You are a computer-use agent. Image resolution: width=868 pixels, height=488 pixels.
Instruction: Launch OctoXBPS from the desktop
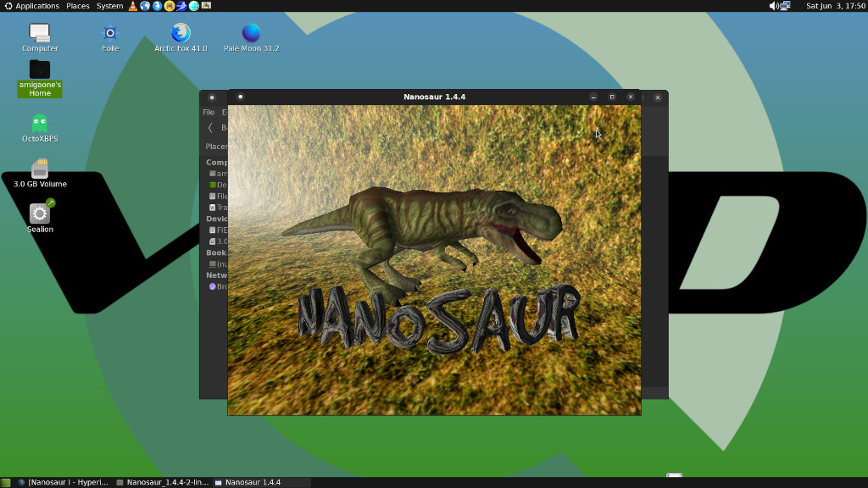(40, 129)
